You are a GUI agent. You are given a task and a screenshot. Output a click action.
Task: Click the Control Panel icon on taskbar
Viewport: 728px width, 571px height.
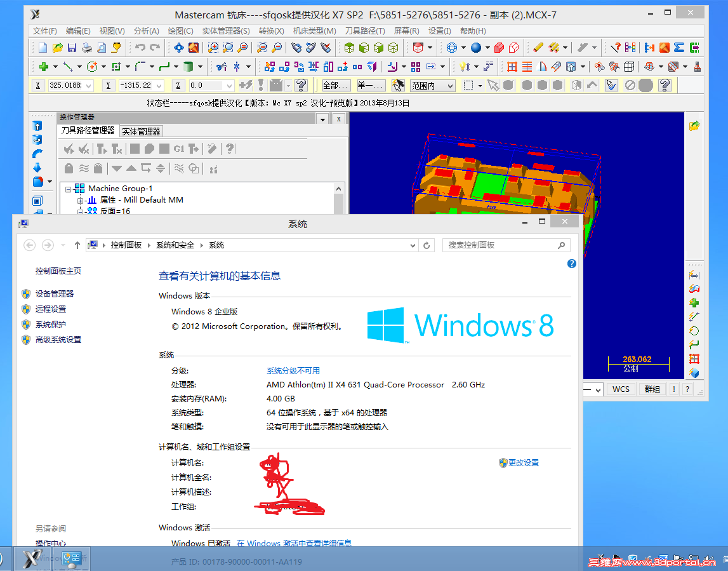click(x=72, y=558)
